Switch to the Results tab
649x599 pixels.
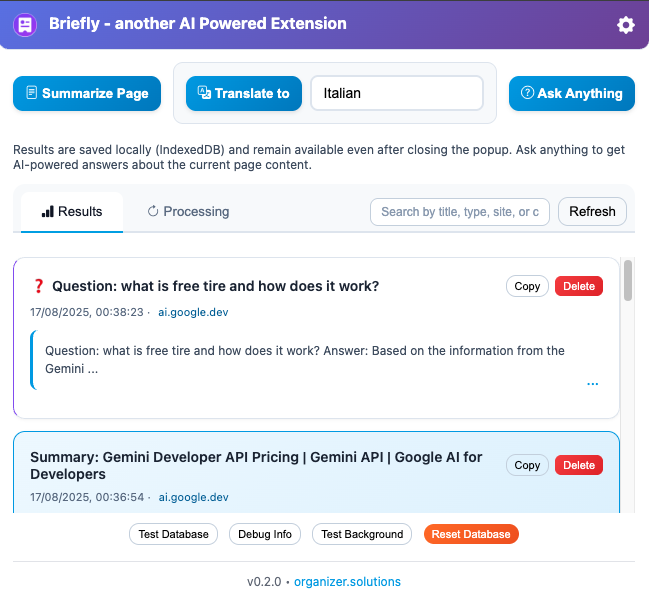tap(72, 212)
